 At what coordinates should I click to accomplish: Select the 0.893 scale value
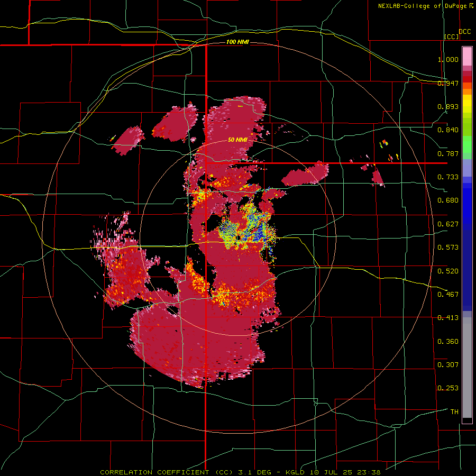[448, 106]
